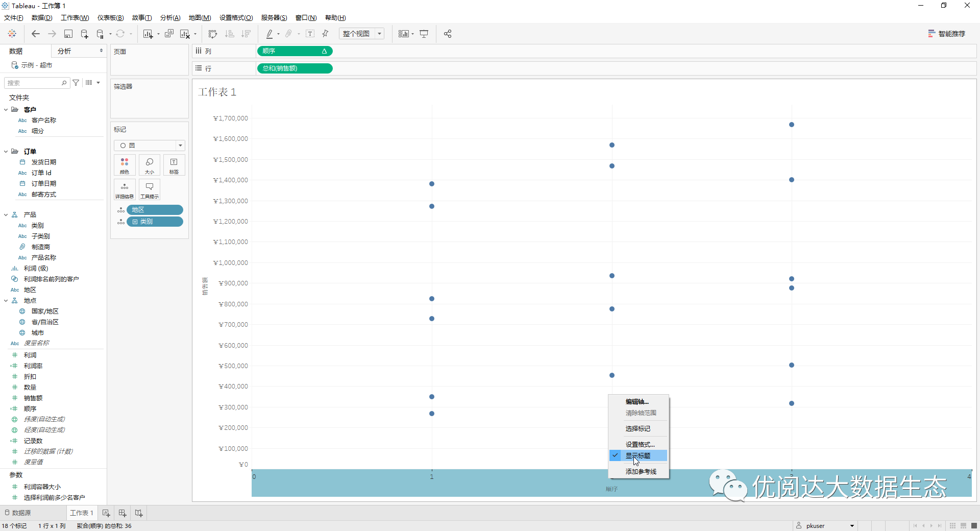Image resolution: width=980 pixels, height=531 pixels.
Task: Click new story tab icon
Action: point(139,513)
